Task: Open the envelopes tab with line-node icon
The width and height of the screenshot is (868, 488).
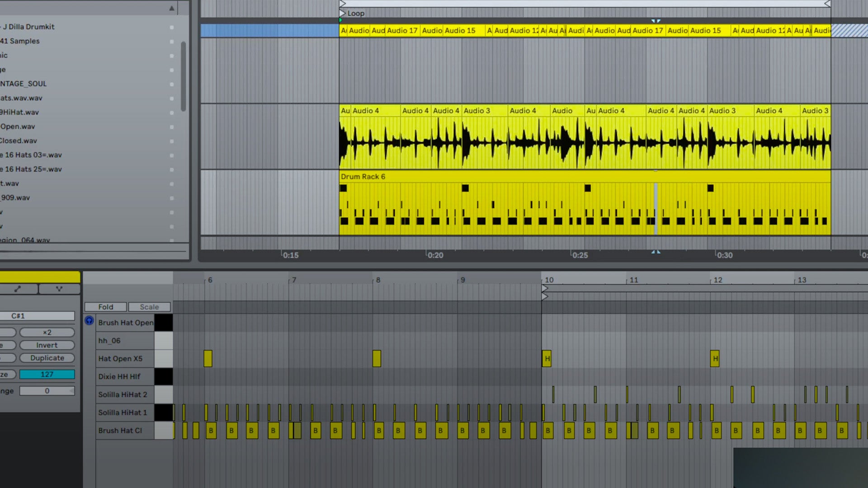Action: (x=18, y=289)
